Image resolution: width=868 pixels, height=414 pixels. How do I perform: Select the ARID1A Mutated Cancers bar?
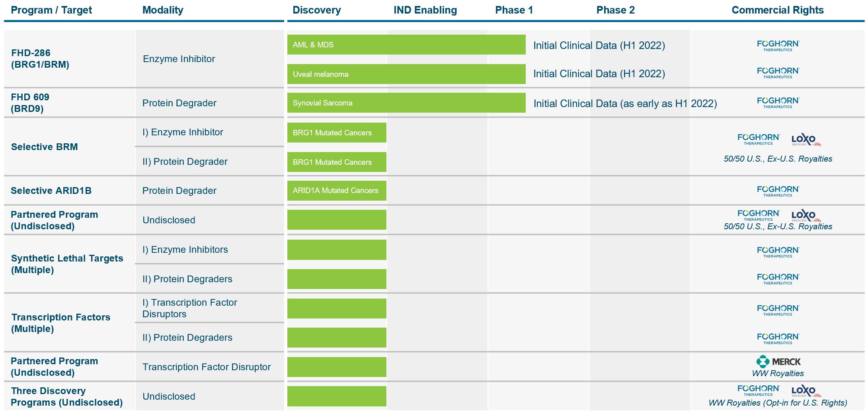click(x=337, y=191)
